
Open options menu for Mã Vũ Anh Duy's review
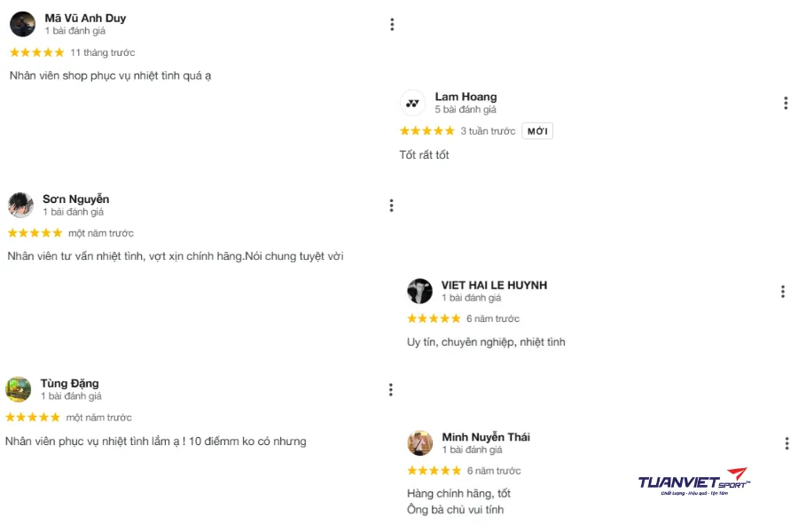(x=392, y=25)
